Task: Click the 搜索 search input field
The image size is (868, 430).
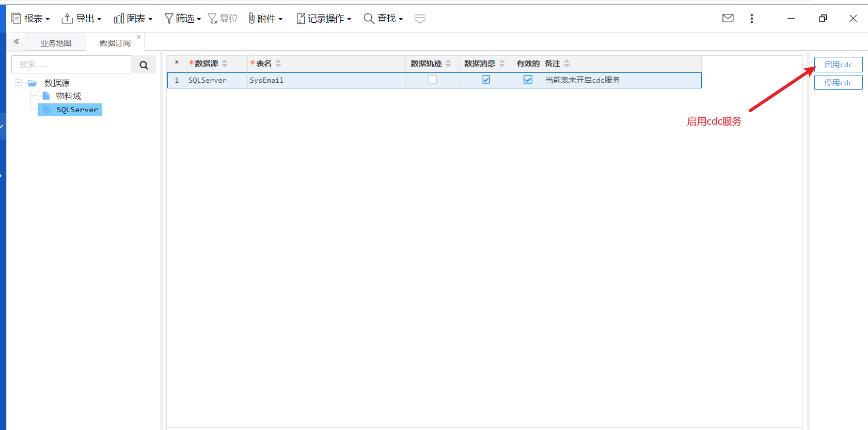Action: click(x=71, y=65)
